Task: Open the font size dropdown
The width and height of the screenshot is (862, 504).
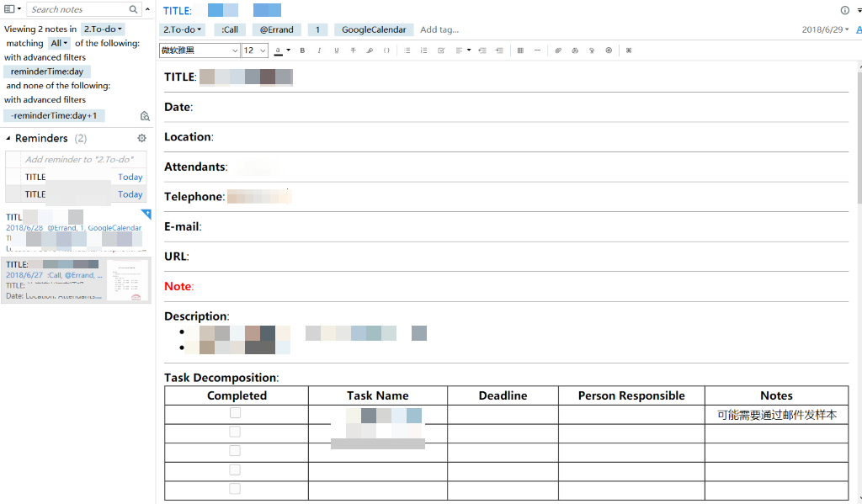Action: (x=255, y=50)
